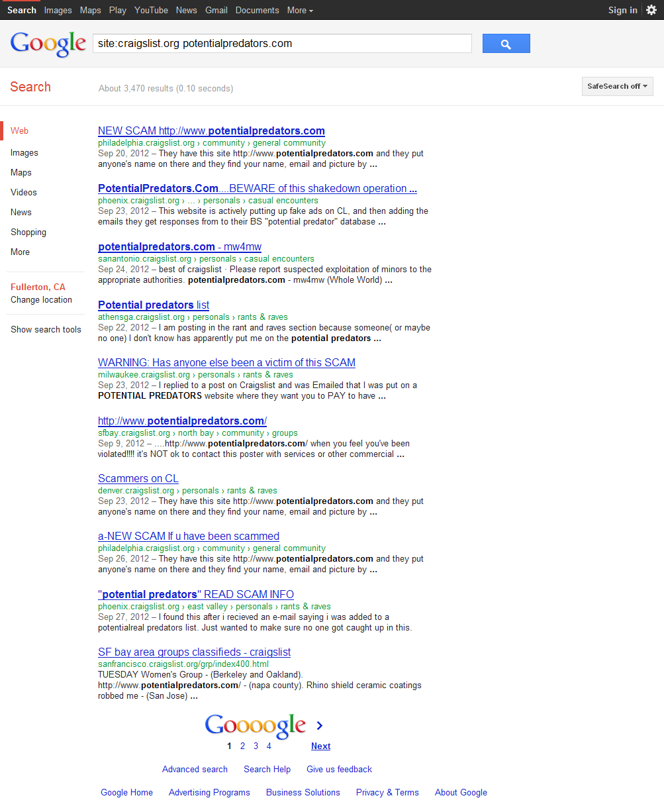Open YouTube in the top bar

click(x=151, y=10)
